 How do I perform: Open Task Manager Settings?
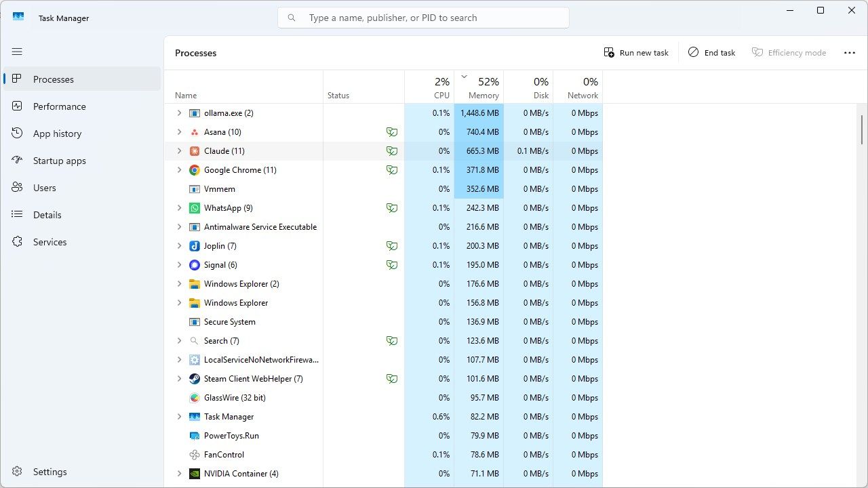(82, 472)
